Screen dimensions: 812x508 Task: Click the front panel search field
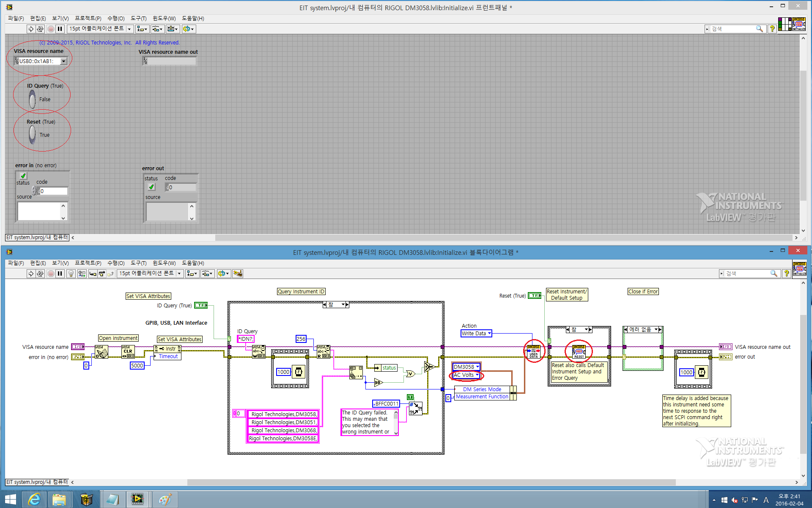[735, 29]
